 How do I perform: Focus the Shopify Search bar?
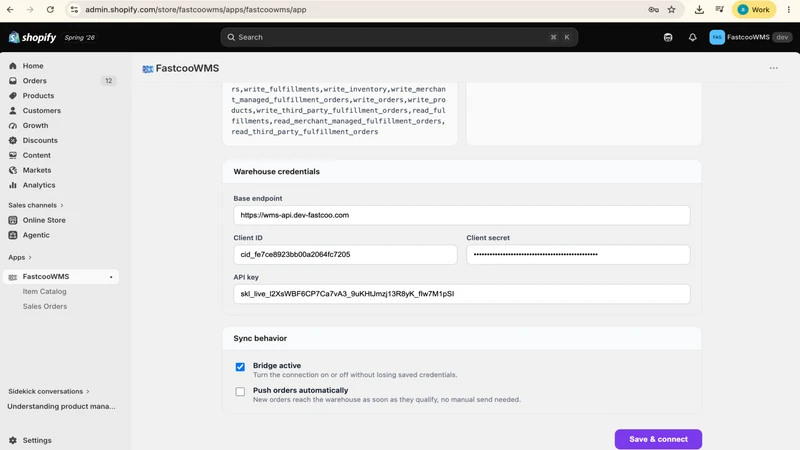coord(399,37)
